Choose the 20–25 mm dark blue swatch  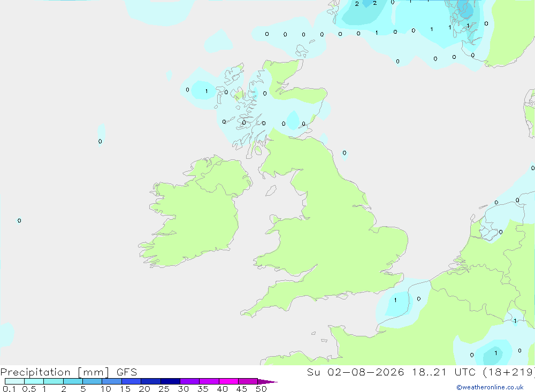(151, 381)
